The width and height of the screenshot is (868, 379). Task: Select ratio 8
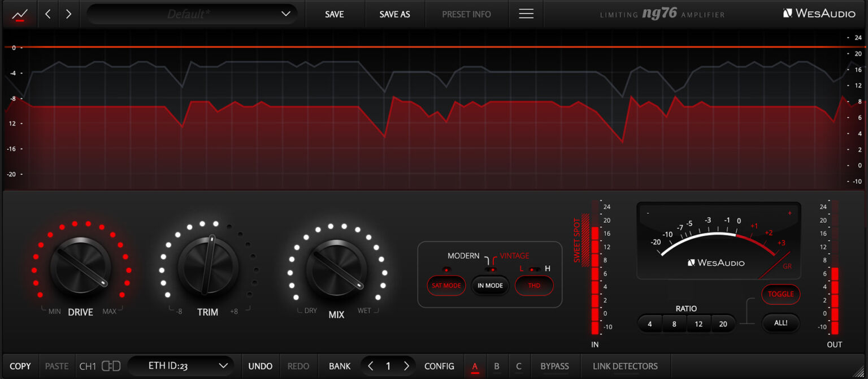[x=674, y=324]
